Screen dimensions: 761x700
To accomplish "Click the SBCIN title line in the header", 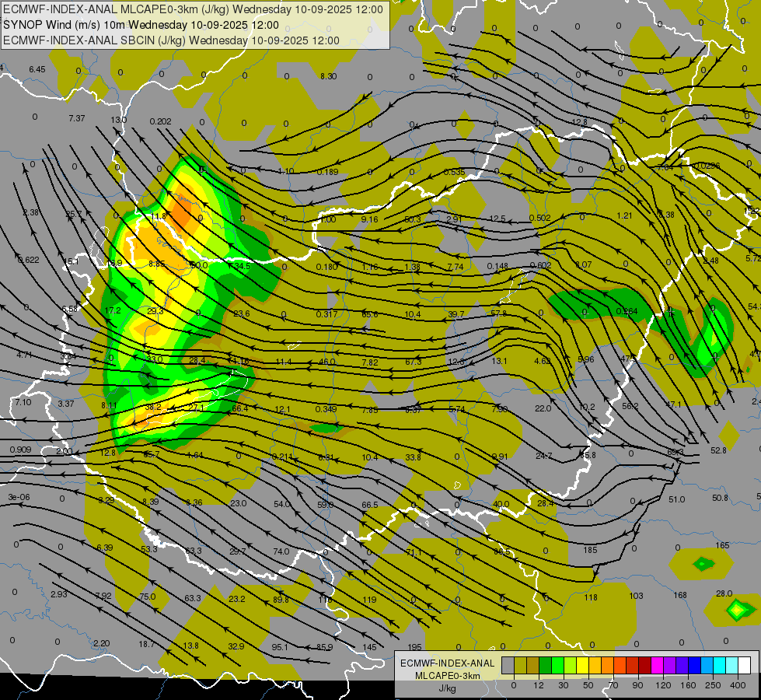I will coord(171,40).
